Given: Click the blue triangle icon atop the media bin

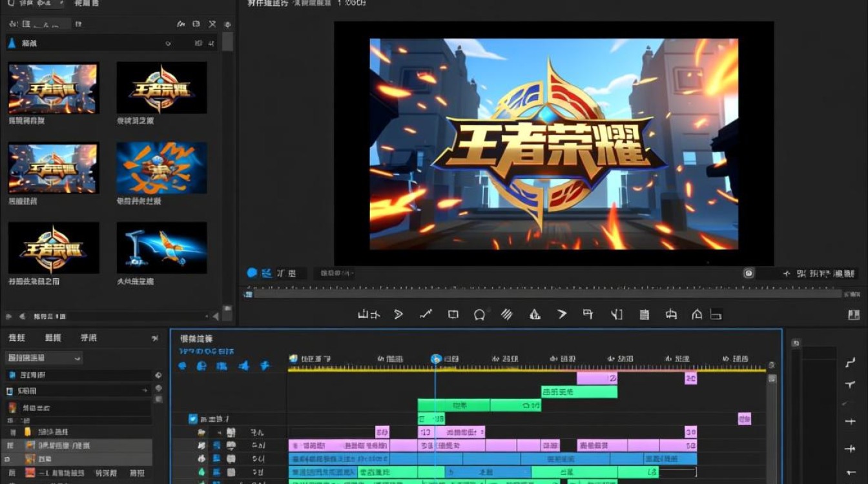Looking at the screenshot, I should 11,43.
